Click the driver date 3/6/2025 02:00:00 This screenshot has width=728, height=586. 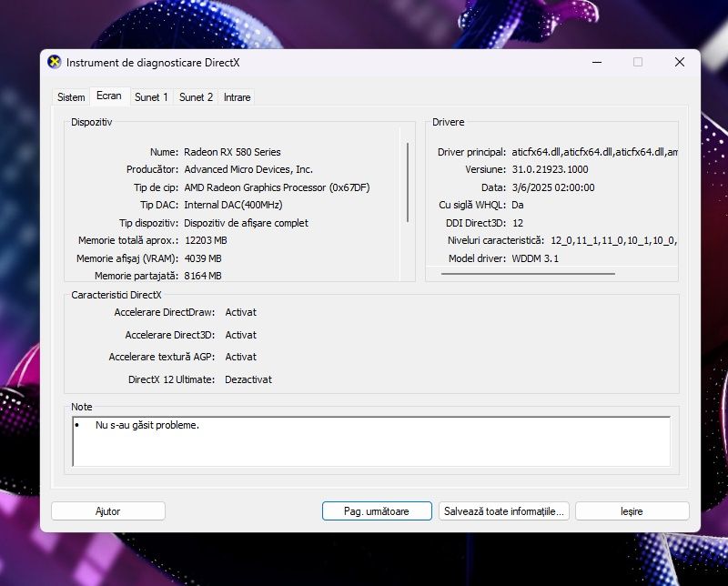pyautogui.click(x=553, y=187)
